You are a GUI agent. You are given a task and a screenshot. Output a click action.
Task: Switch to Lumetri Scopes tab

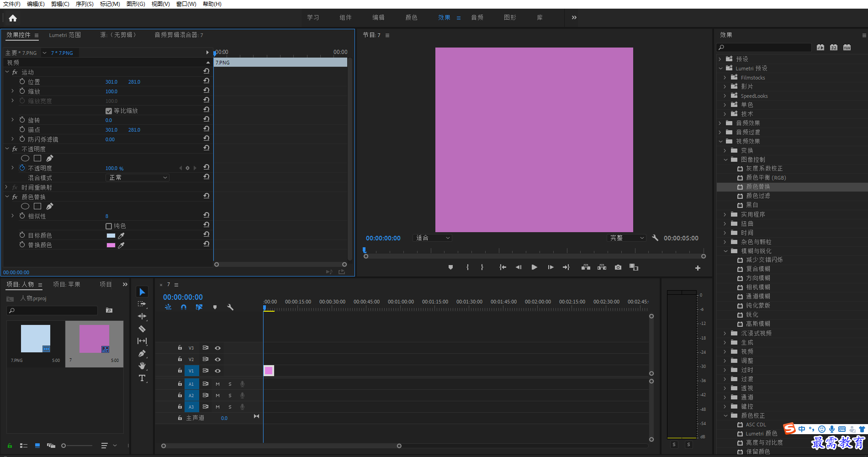[65, 35]
